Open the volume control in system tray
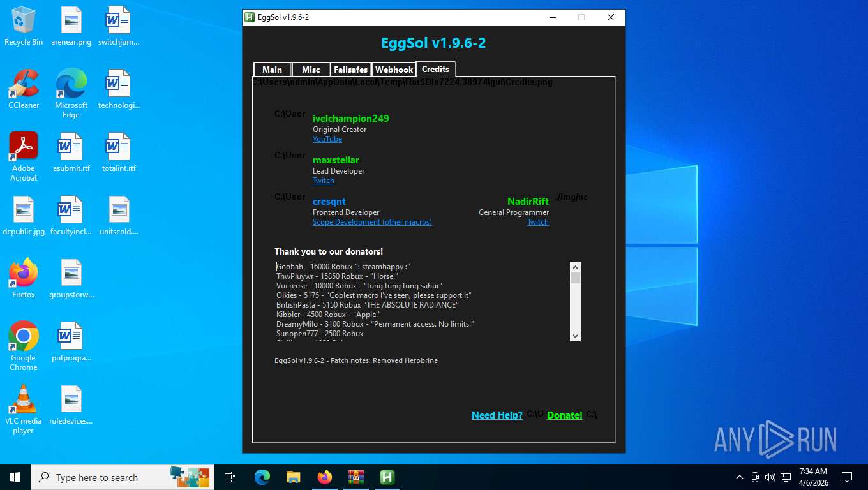 770,477
